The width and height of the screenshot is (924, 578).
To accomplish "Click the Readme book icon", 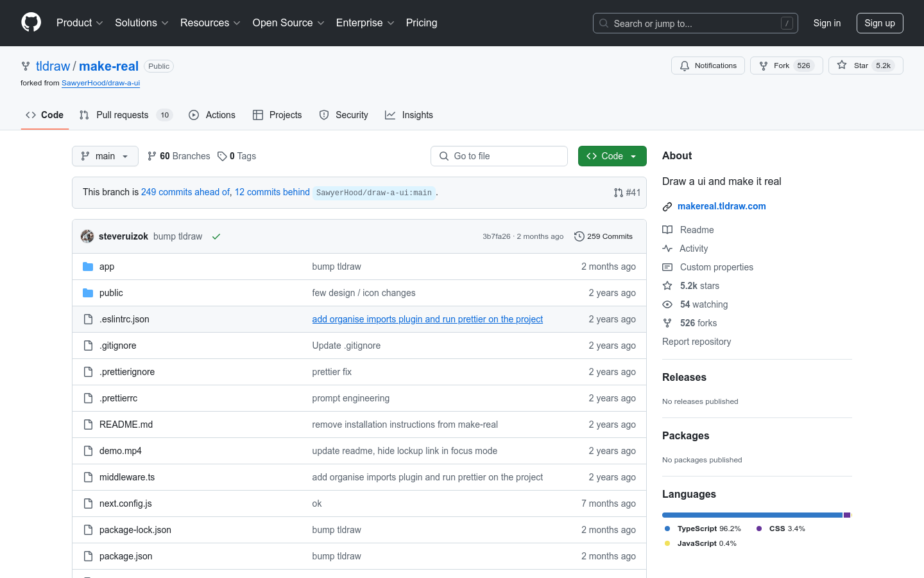I will click(x=667, y=230).
